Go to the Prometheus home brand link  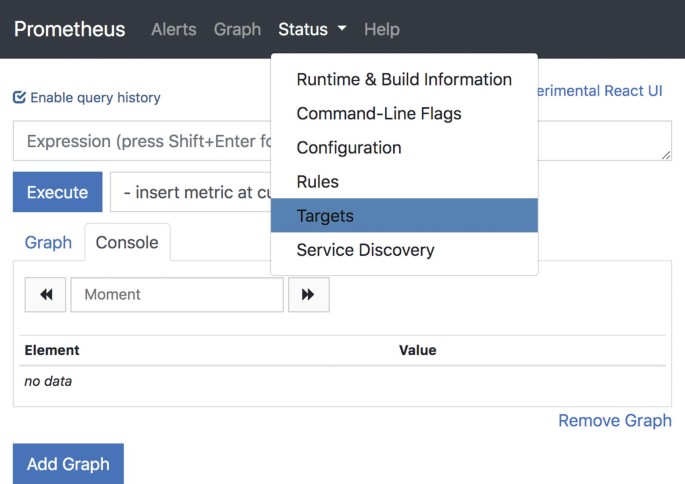click(x=70, y=29)
